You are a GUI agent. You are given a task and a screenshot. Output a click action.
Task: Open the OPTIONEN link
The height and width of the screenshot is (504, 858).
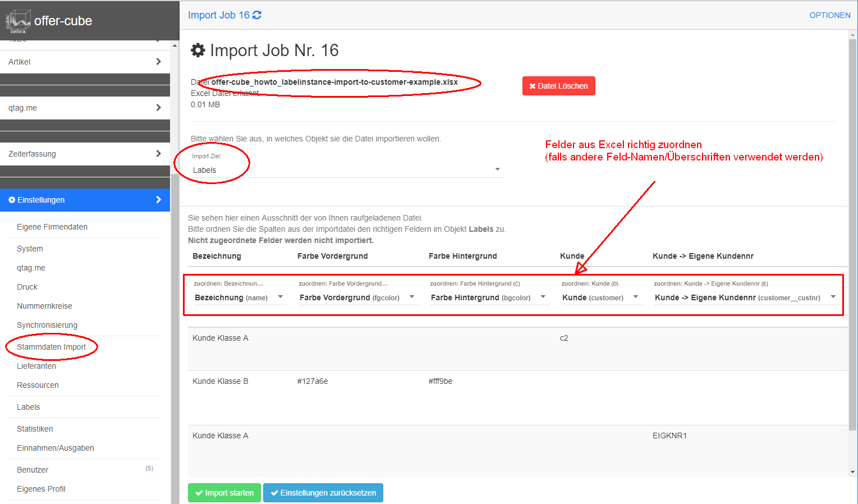click(x=830, y=15)
